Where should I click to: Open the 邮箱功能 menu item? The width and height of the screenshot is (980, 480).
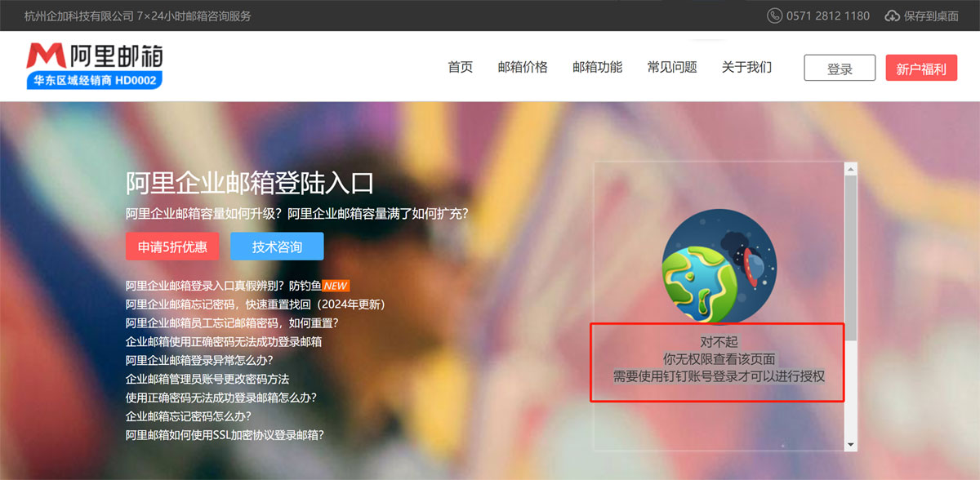pyautogui.click(x=597, y=67)
